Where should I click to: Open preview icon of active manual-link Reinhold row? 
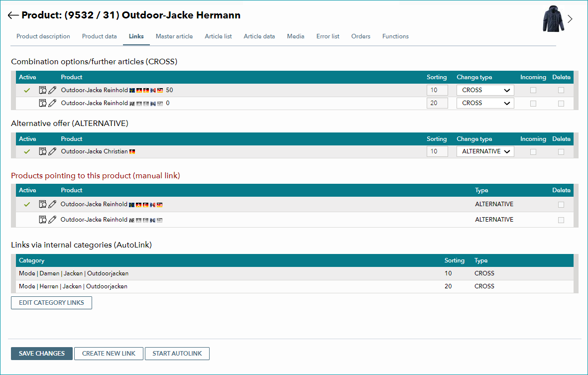click(43, 204)
